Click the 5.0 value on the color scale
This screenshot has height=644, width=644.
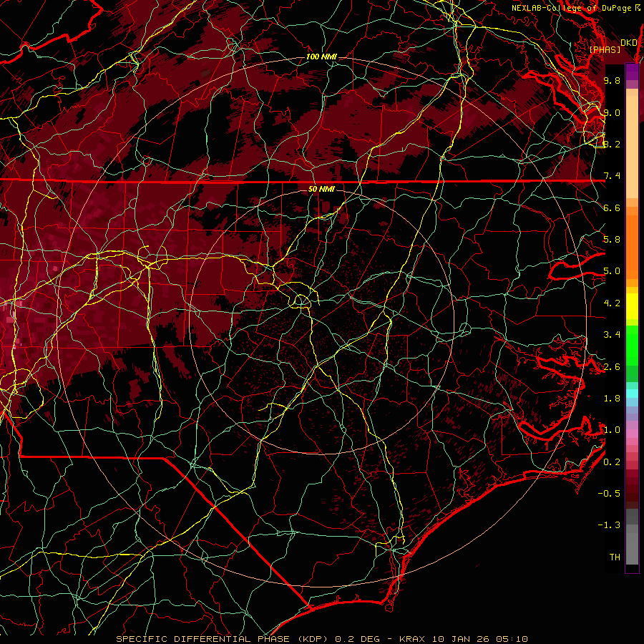pos(612,271)
